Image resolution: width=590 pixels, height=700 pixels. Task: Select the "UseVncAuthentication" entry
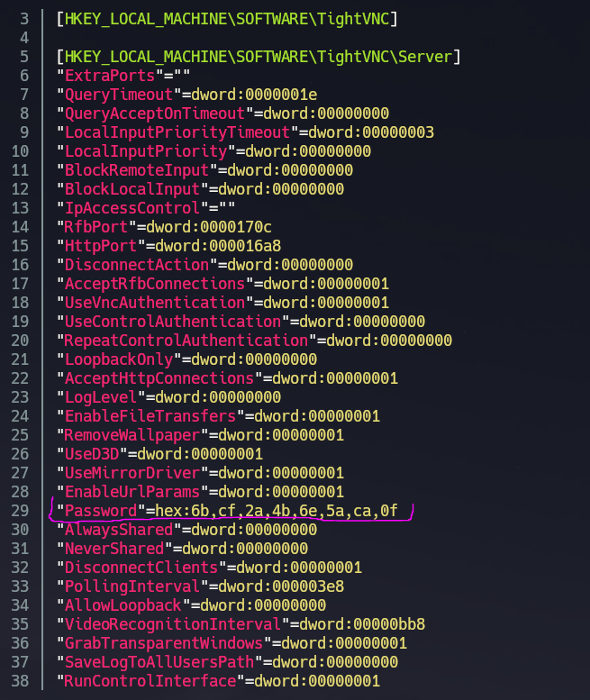(x=222, y=303)
